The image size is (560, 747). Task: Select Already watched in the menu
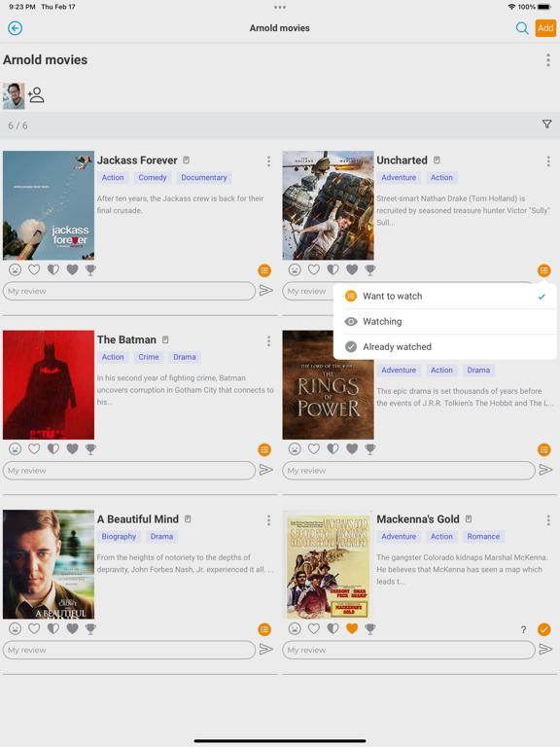(445, 347)
